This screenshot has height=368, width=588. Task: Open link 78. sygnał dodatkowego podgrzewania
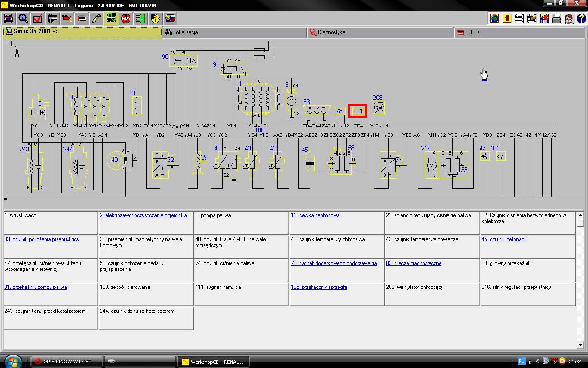[334, 263]
